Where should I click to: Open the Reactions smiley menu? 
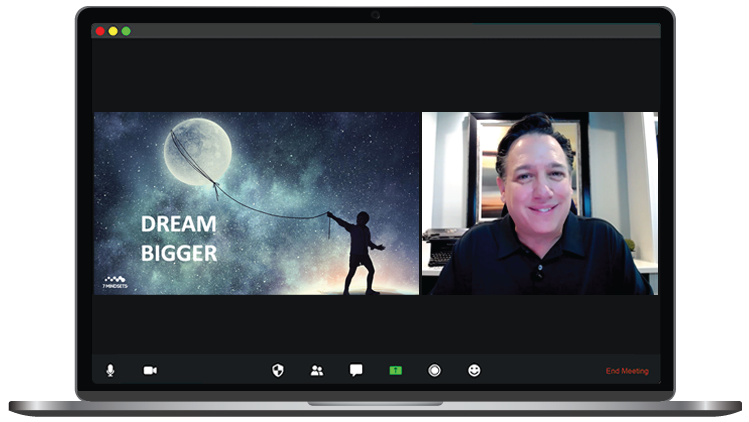click(x=474, y=370)
